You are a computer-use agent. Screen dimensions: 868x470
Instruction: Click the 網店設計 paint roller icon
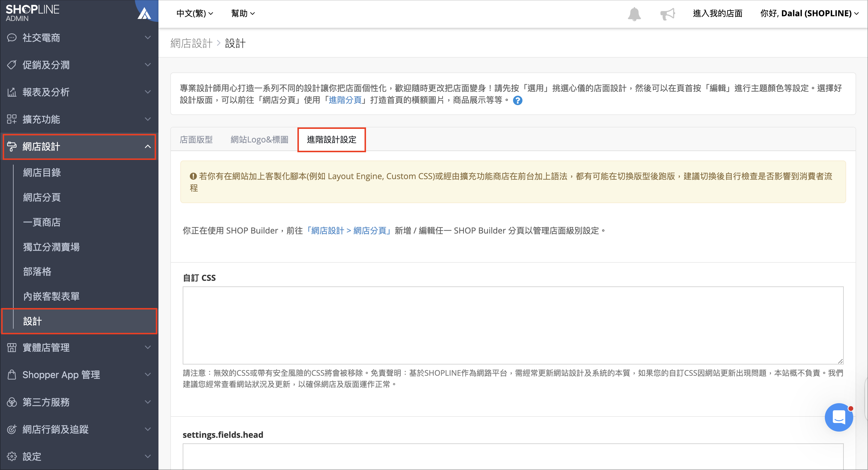12,146
